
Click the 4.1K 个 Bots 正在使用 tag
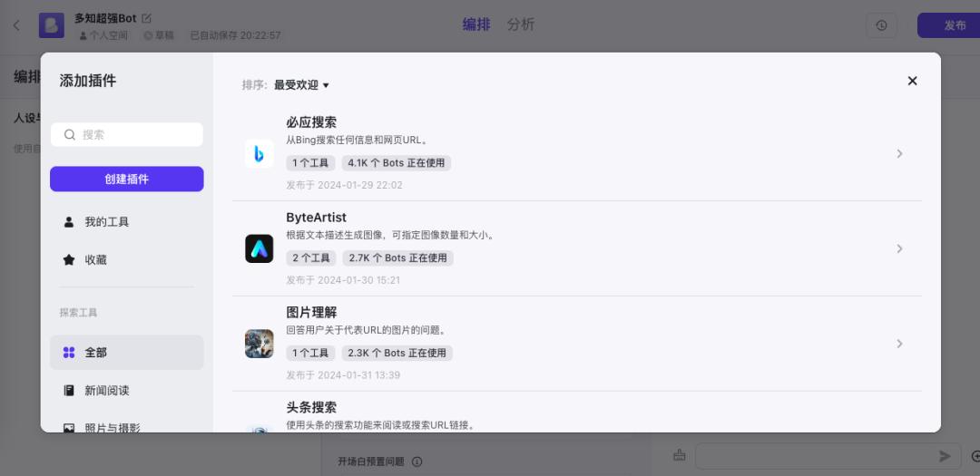(x=397, y=163)
